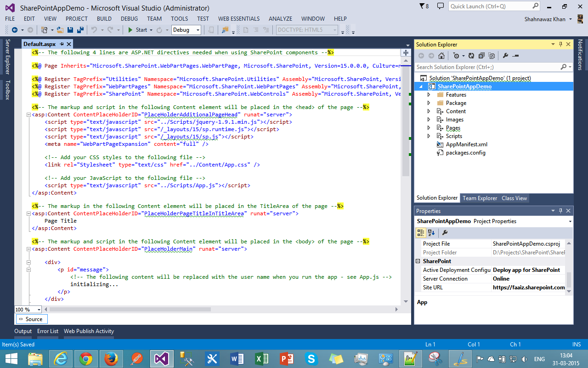Viewport: 588px width, 368px height.
Task: Open the Output tab
Action: [x=23, y=331]
